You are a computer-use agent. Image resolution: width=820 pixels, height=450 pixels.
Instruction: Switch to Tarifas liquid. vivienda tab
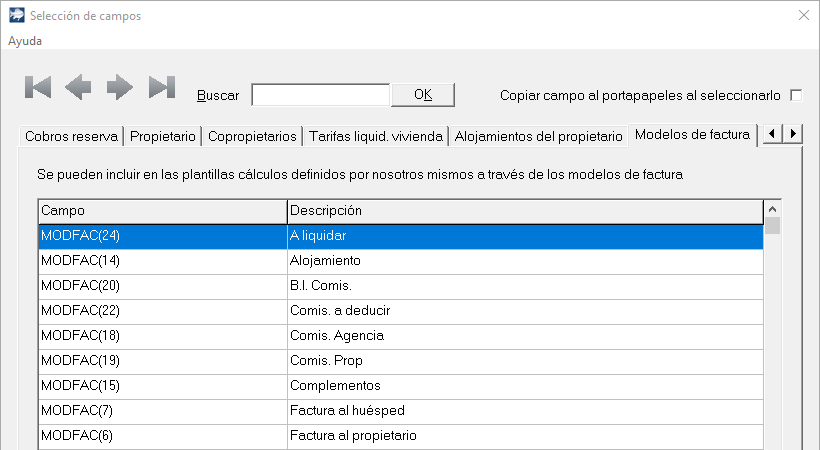pyautogui.click(x=375, y=135)
